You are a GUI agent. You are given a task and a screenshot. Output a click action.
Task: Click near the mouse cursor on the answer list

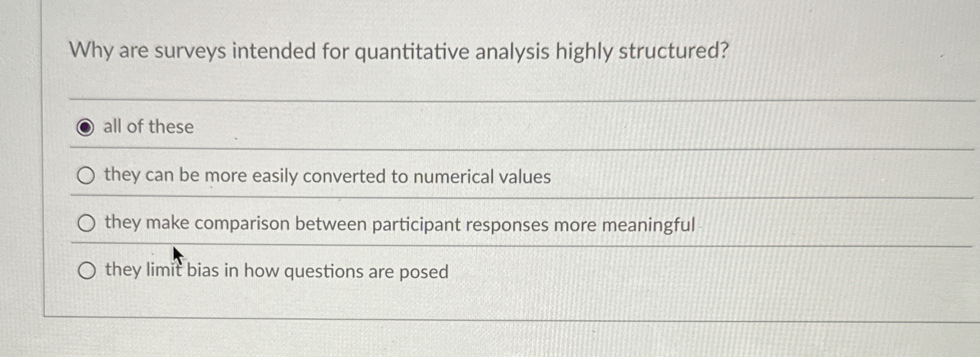pyautogui.click(x=177, y=255)
